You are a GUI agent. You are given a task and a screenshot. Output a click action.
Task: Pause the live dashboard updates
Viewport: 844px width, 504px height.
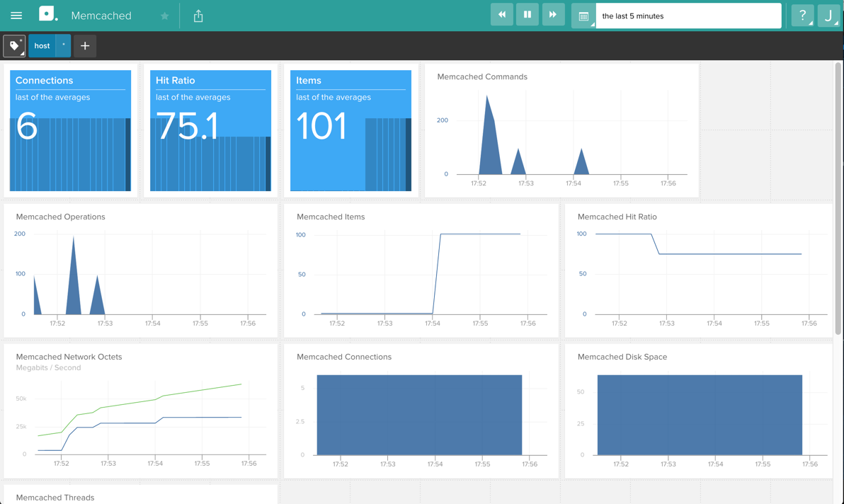[x=527, y=15]
